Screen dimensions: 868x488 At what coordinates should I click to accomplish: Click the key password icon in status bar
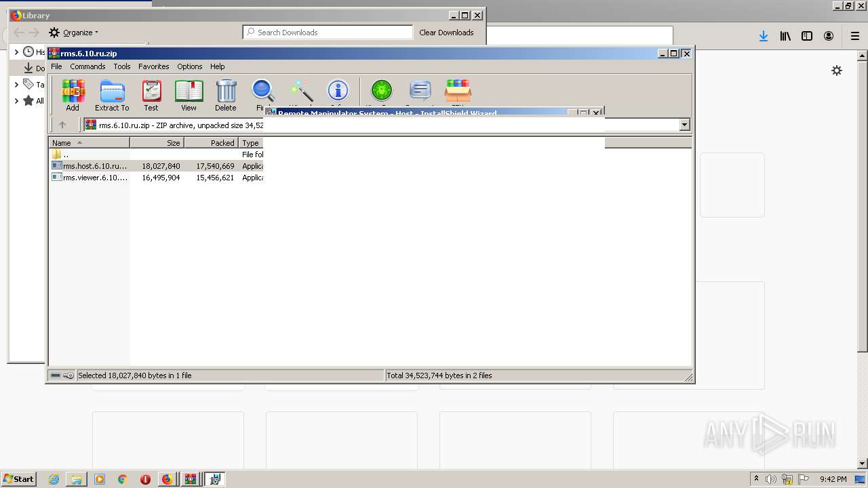coord(68,375)
